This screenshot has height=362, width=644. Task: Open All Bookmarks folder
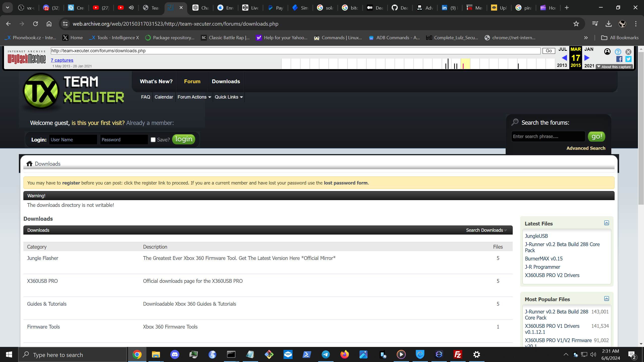point(620,38)
